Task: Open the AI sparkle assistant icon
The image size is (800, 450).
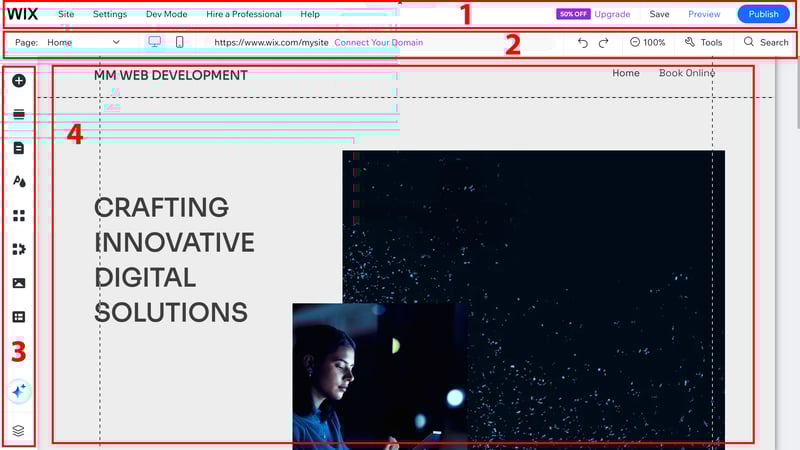Action: 19,392
